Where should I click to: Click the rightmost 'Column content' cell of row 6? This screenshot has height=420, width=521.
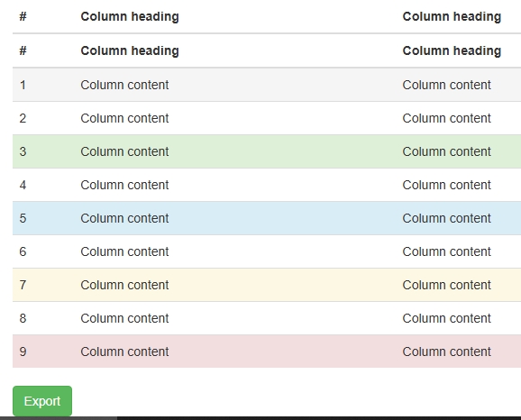446,251
